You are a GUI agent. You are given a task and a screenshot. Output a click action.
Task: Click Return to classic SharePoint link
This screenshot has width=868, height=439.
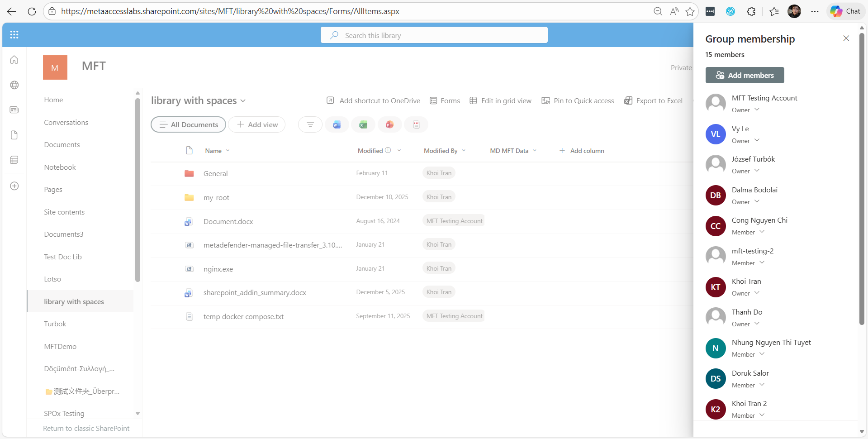tap(86, 428)
